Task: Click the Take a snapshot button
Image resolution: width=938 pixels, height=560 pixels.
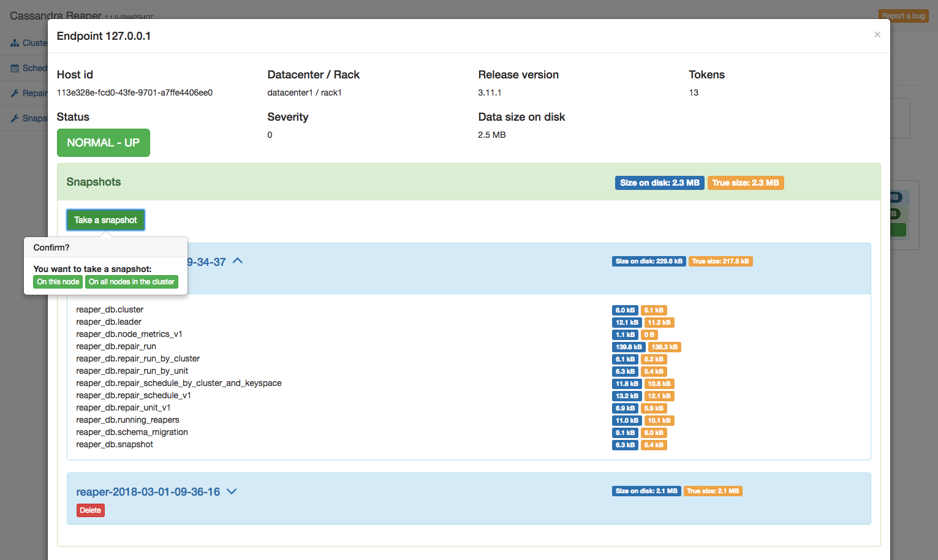Action: click(x=105, y=220)
